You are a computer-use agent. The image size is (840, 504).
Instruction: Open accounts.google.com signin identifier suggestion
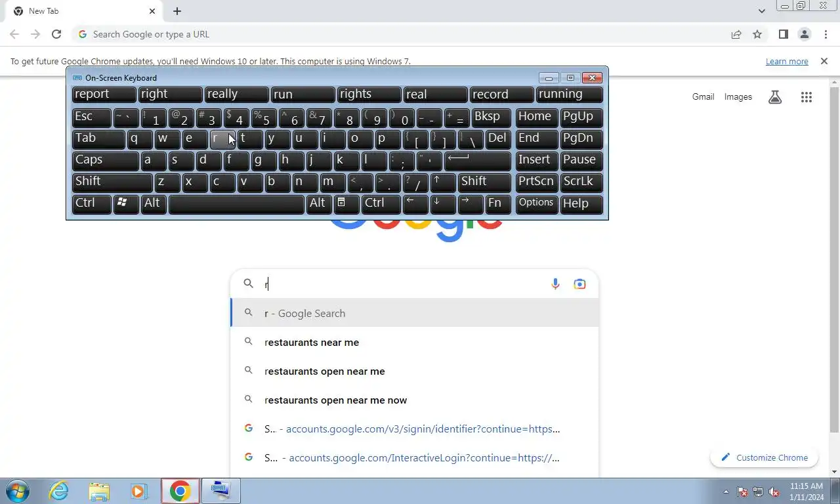coord(415,429)
